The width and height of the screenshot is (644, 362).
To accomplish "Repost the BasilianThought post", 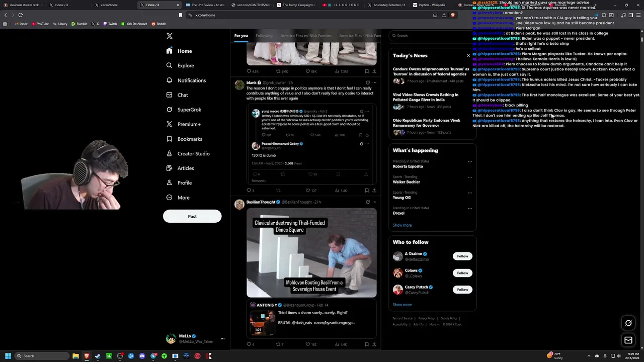I will [279, 344].
